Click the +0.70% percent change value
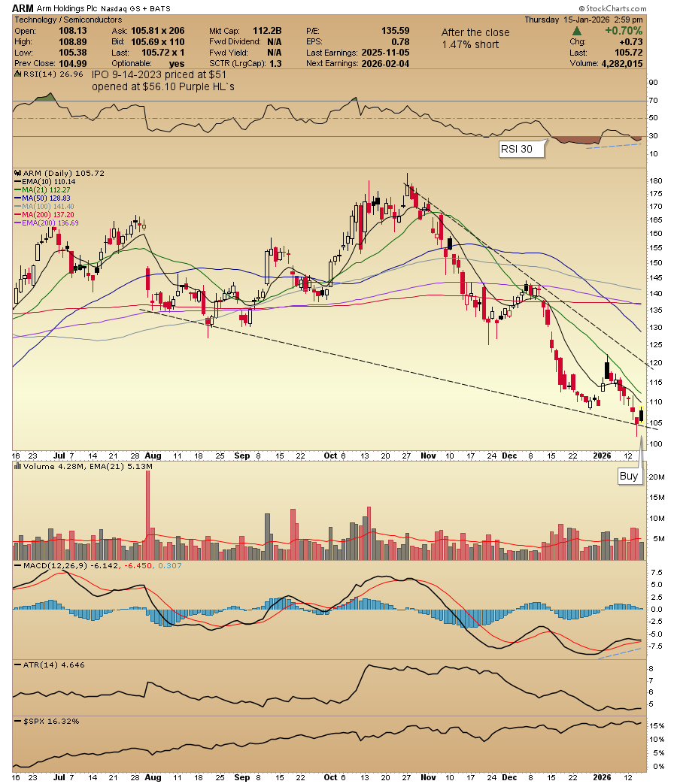The image size is (677, 784). (624, 31)
